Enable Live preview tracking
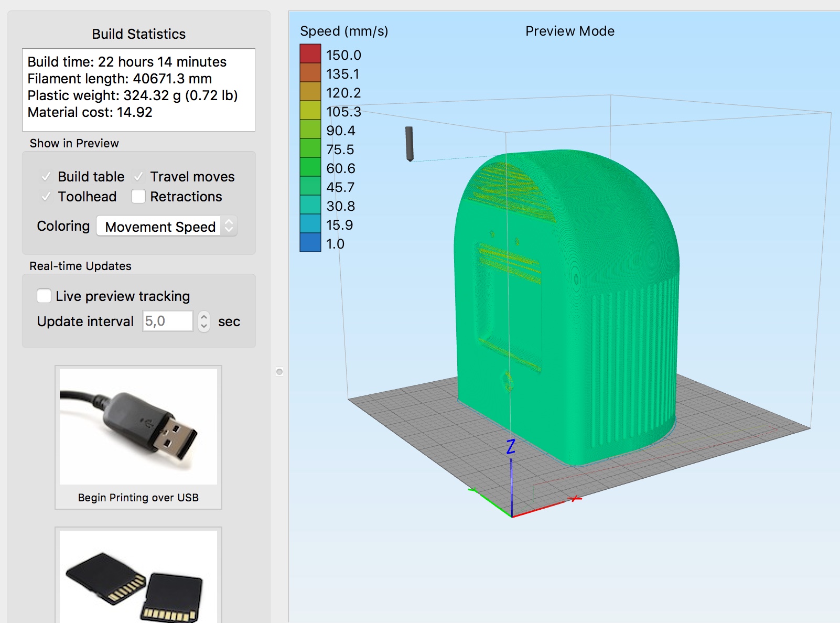The width and height of the screenshot is (840, 623). click(45, 296)
